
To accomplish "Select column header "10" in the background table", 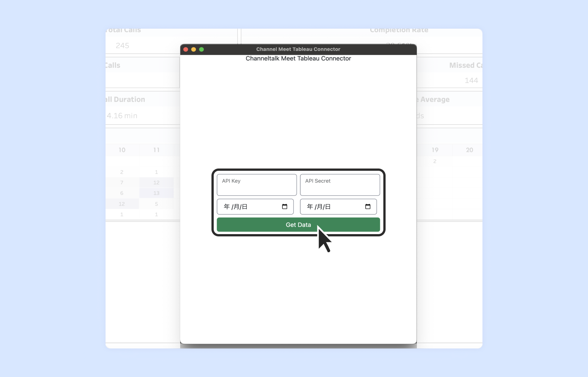I will coord(122,150).
